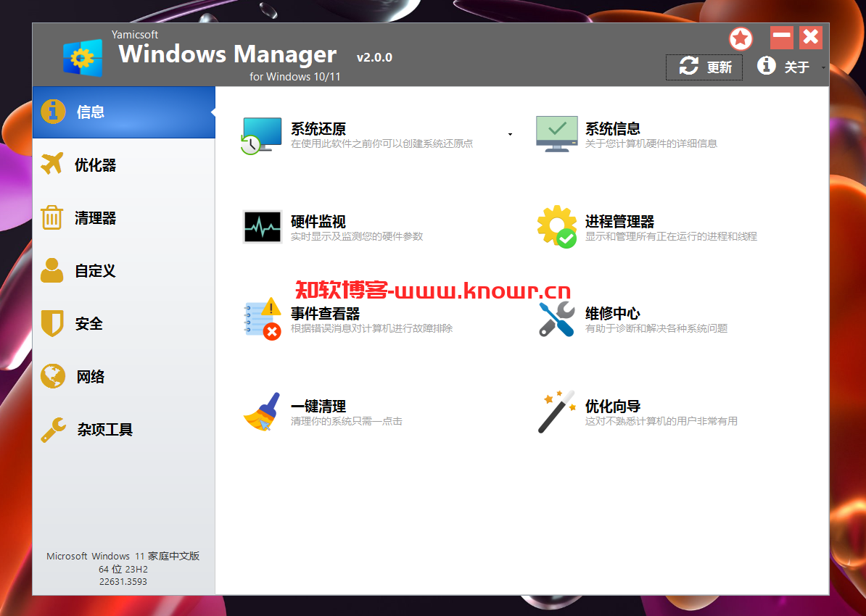The width and height of the screenshot is (866, 616).
Task: Open the 安全 tab
Action: click(x=124, y=323)
